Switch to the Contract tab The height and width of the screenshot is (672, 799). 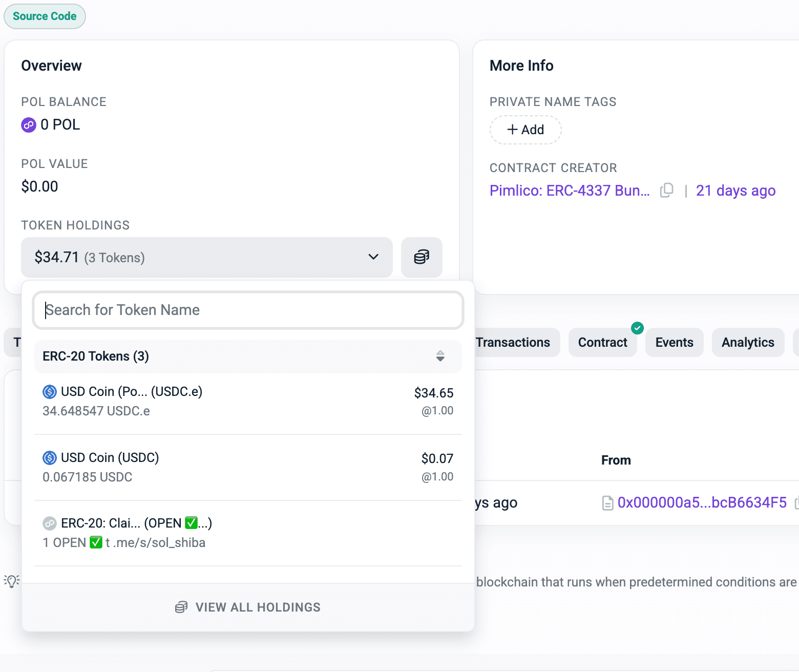point(602,343)
